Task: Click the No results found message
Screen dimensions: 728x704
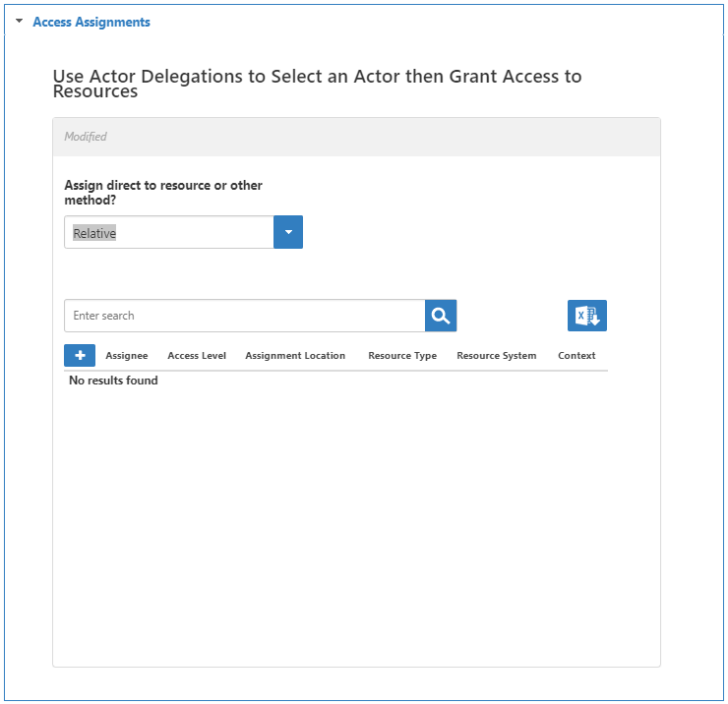Action: (x=113, y=381)
